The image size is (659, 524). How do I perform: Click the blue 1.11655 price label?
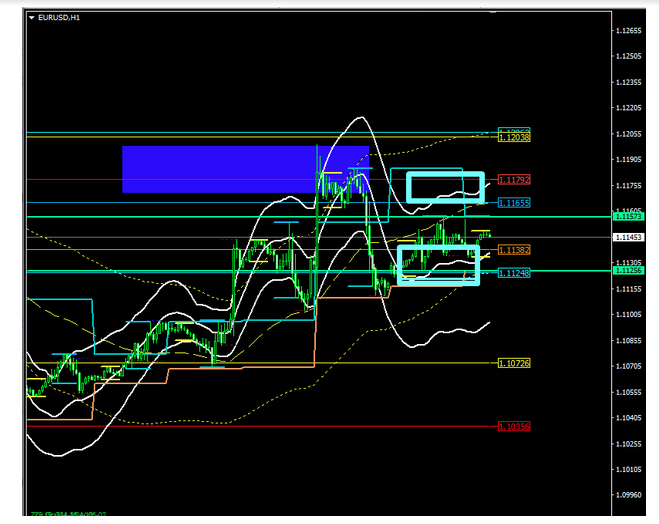(514, 203)
